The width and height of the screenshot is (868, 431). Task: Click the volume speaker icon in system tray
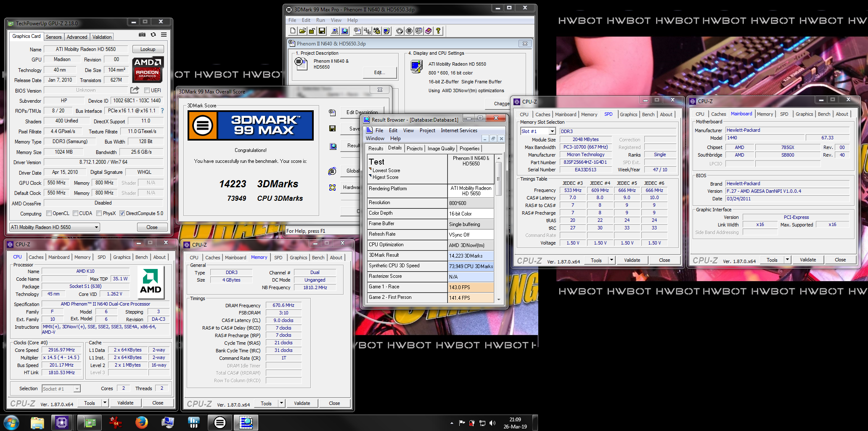492,423
